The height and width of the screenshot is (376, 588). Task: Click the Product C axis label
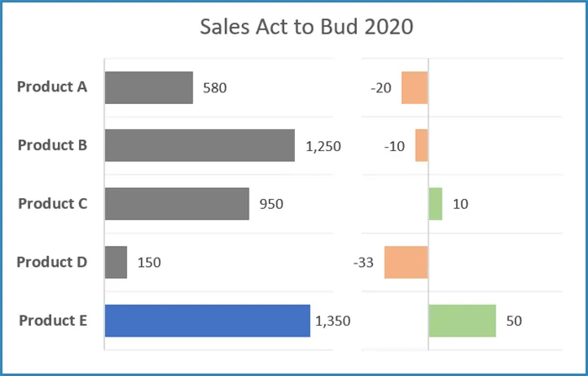53,203
